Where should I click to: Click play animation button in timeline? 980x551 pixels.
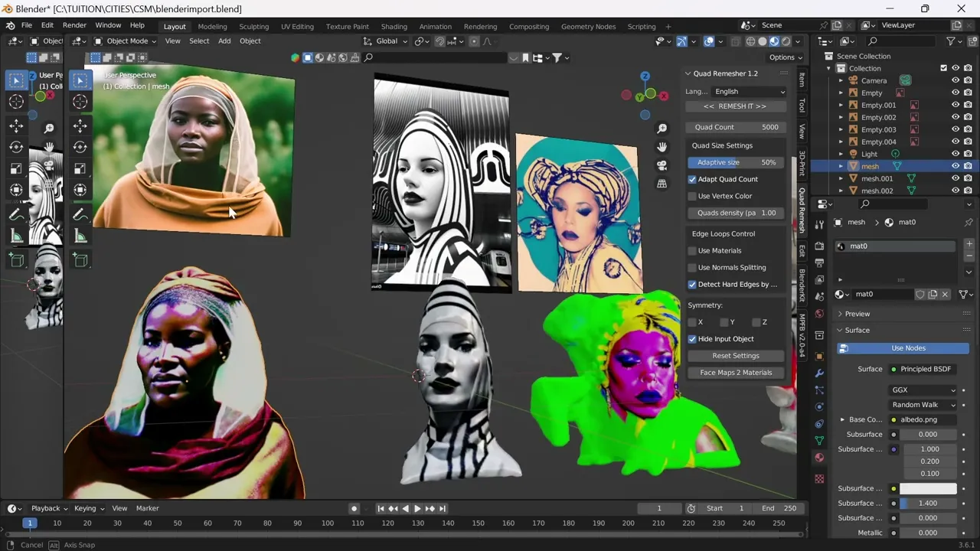[417, 508]
